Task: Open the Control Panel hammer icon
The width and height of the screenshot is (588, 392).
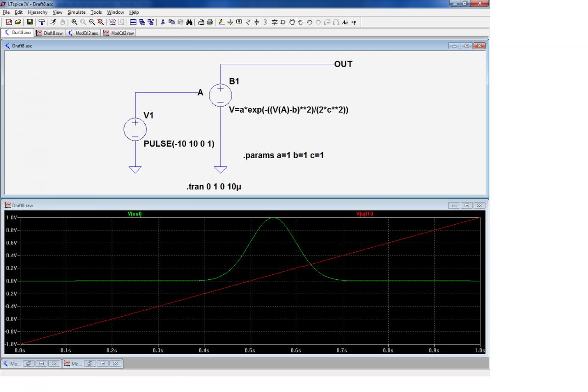Action: pyautogui.click(x=42, y=22)
